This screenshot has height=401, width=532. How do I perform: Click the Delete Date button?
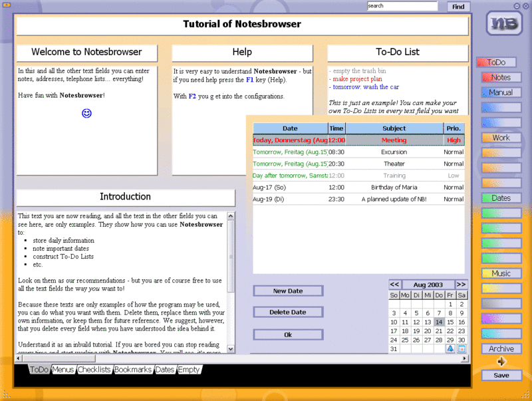[288, 312]
